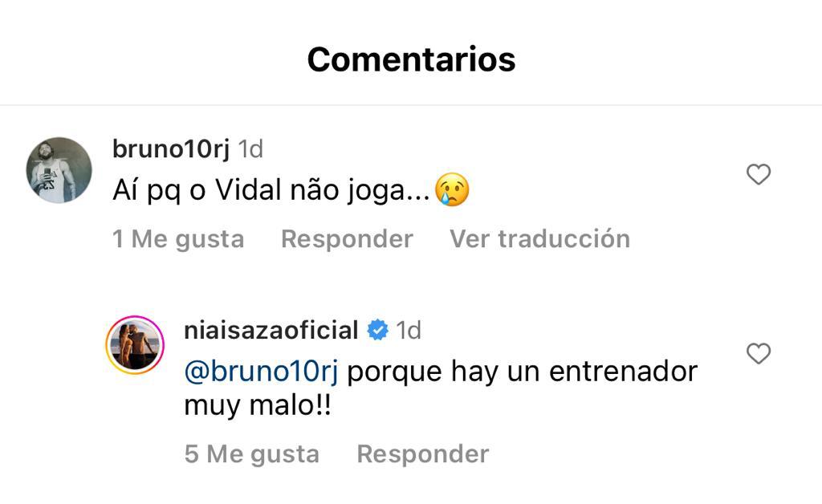View likes via '5 Me gusta'
The height and width of the screenshot is (504, 822).
tap(251, 453)
